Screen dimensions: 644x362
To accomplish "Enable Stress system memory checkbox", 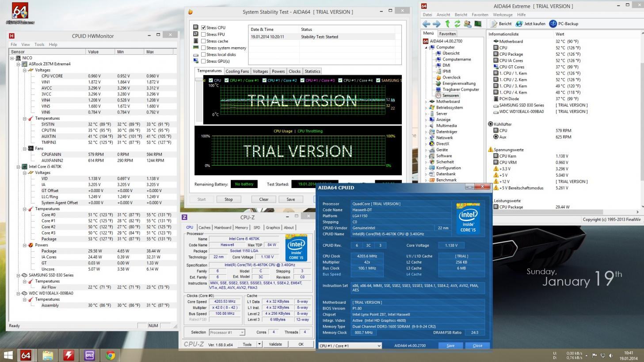I will tap(203, 48).
